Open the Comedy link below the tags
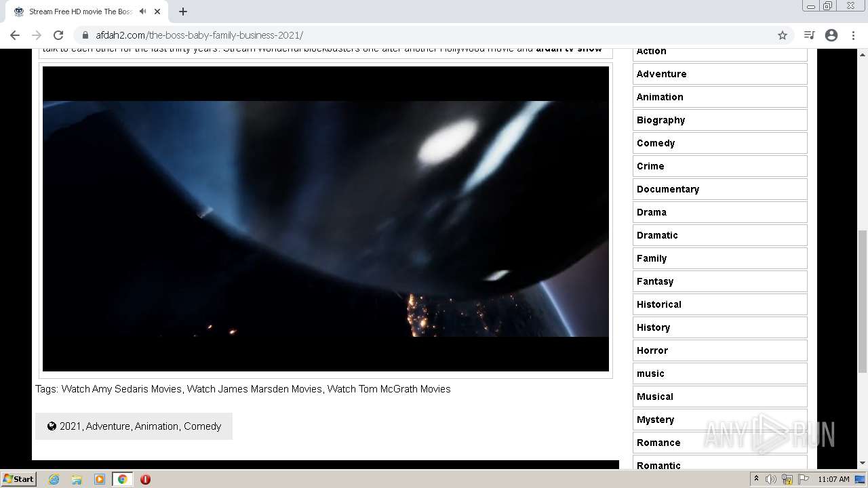This screenshot has width=868, height=488. 203,426
